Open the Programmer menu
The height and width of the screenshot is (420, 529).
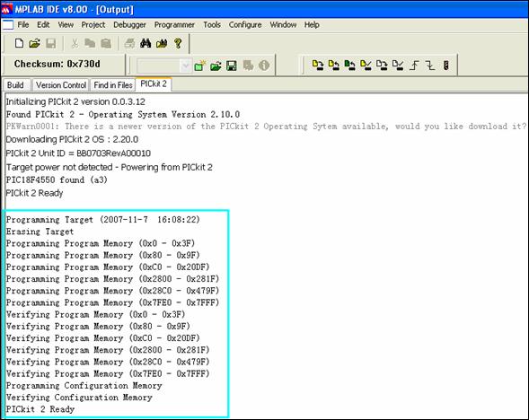tap(174, 24)
